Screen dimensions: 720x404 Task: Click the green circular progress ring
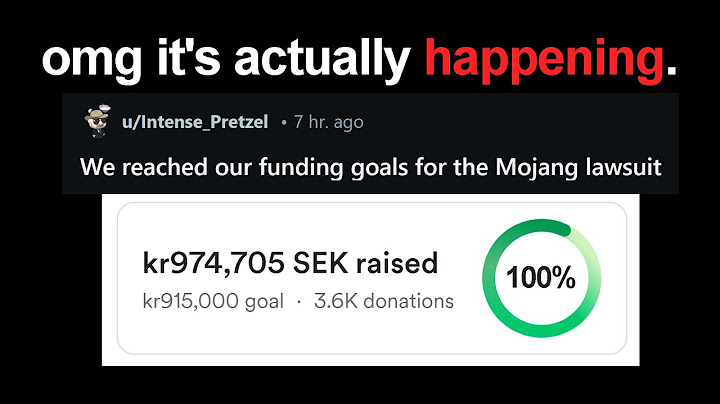point(541,278)
